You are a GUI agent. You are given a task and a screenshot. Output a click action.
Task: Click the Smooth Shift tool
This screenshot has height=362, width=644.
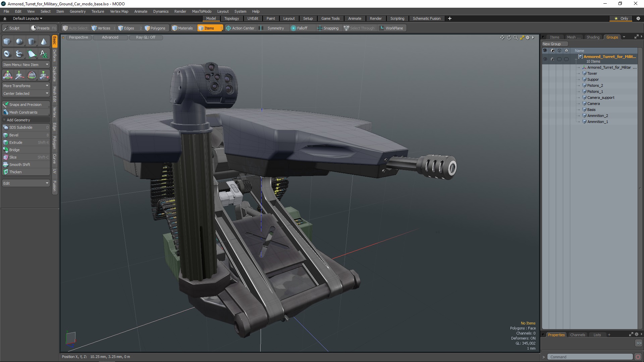[x=26, y=165]
